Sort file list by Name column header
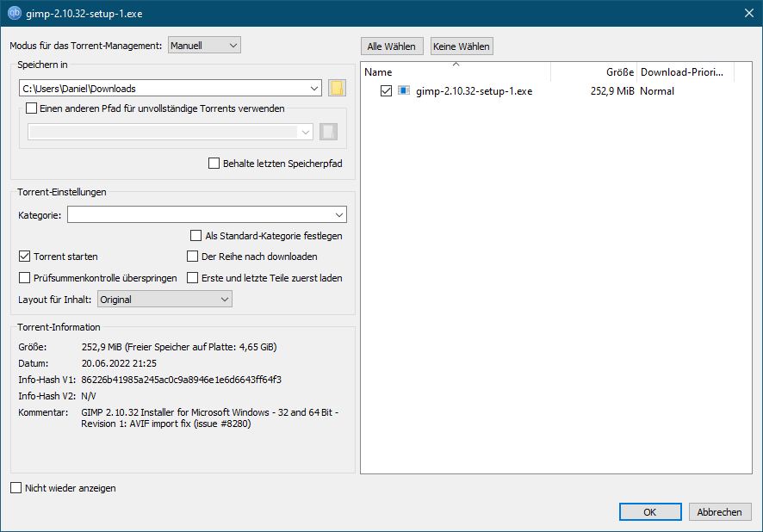Viewport: 763px width, 532px height. [456, 72]
